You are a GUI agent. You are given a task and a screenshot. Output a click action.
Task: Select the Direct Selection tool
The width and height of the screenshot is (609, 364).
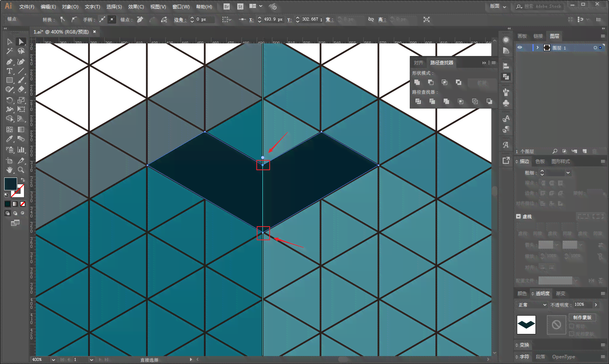tap(21, 42)
